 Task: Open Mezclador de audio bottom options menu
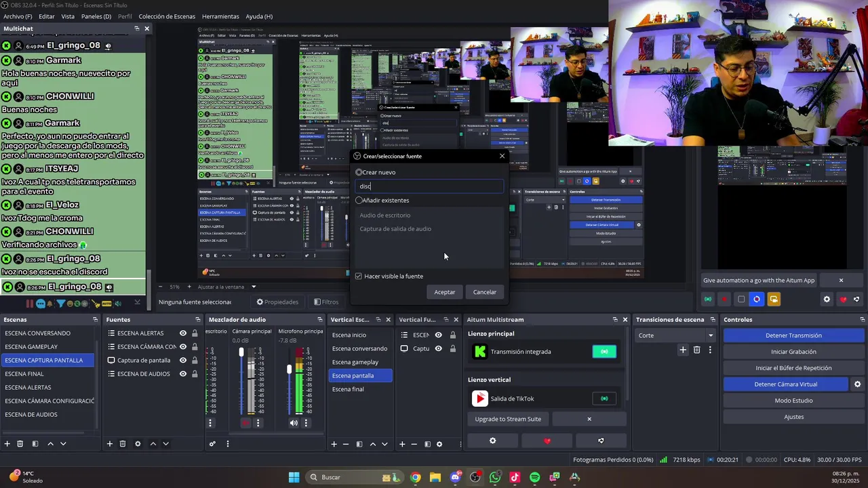point(227,444)
